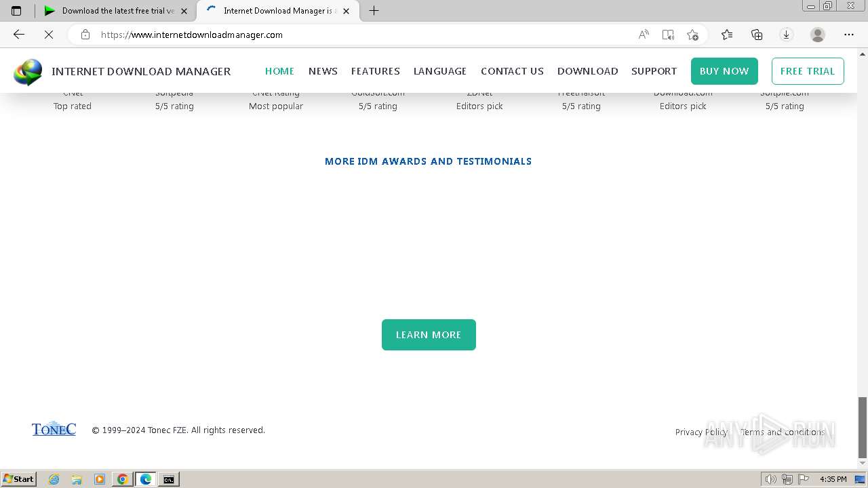
Task: Click the taskbar clock showing 4:35 PM
Action: tap(833, 479)
